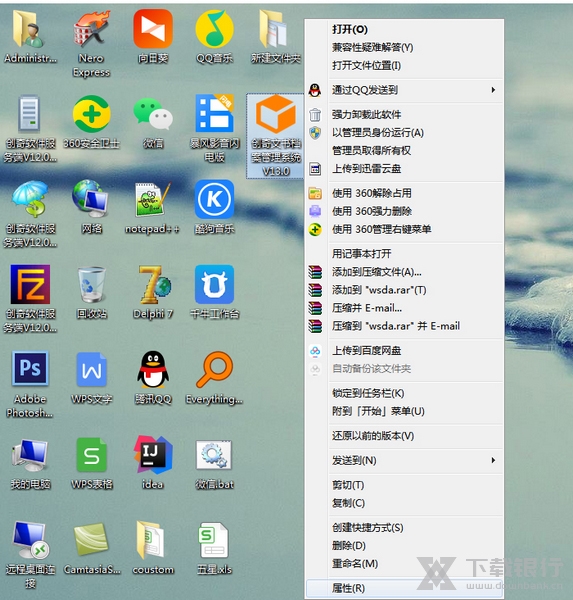Choose 打开文件位置(I) menu entry
Image resolution: width=573 pixels, height=600 pixels.
point(404,65)
